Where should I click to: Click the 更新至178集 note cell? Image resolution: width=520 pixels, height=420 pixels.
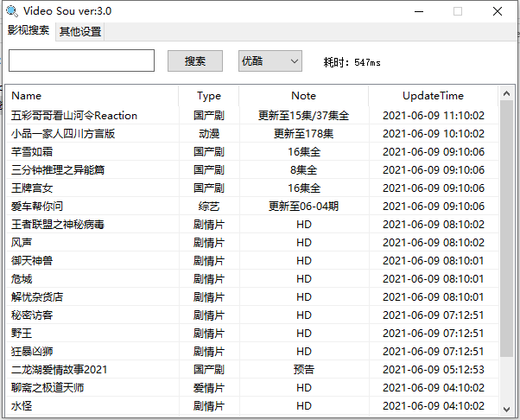pyautogui.click(x=304, y=134)
